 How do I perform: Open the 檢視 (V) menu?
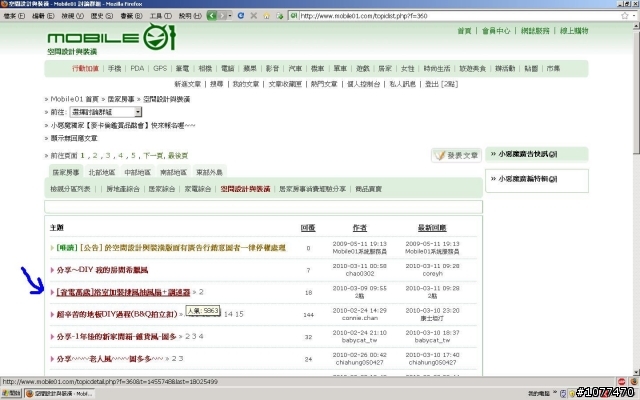pyautogui.click(x=72, y=16)
